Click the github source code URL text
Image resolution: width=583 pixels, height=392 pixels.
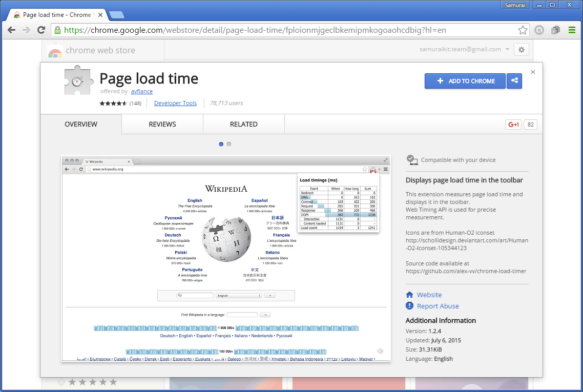pos(466,271)
